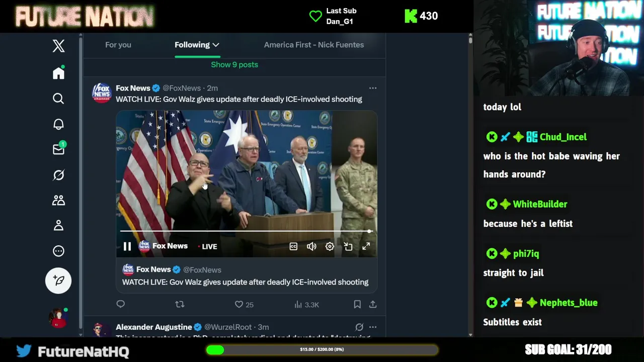Viewport: 644px width, 362px height.
Task: Open Fox News profile picture on the post
Action: click(x=102, y=93)
